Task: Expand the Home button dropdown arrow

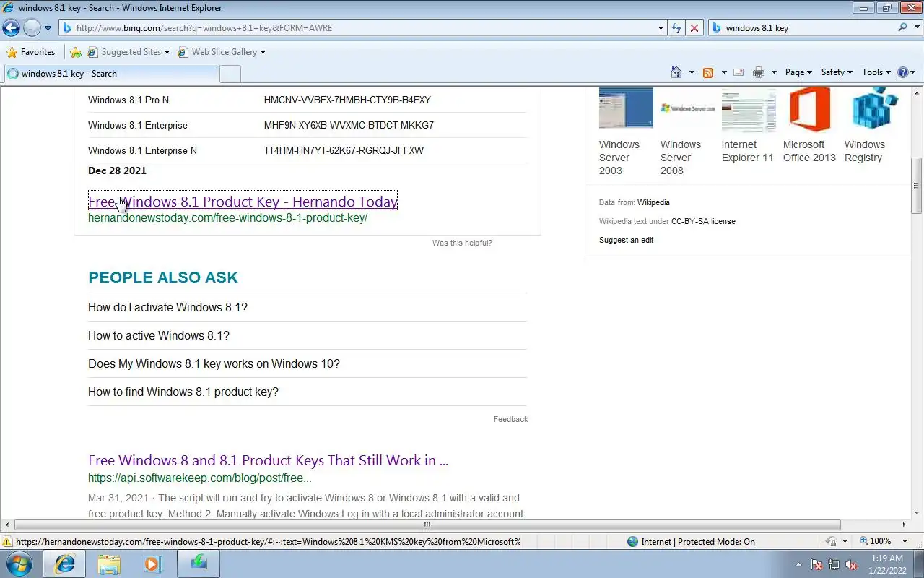Action: [x=692, y=72]
